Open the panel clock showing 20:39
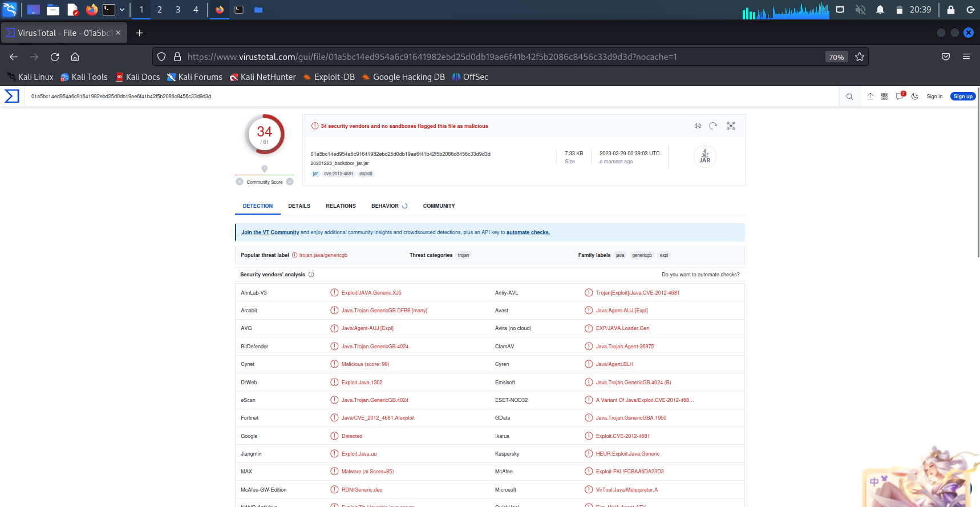 pyautogui.click(x=920, y=10)
